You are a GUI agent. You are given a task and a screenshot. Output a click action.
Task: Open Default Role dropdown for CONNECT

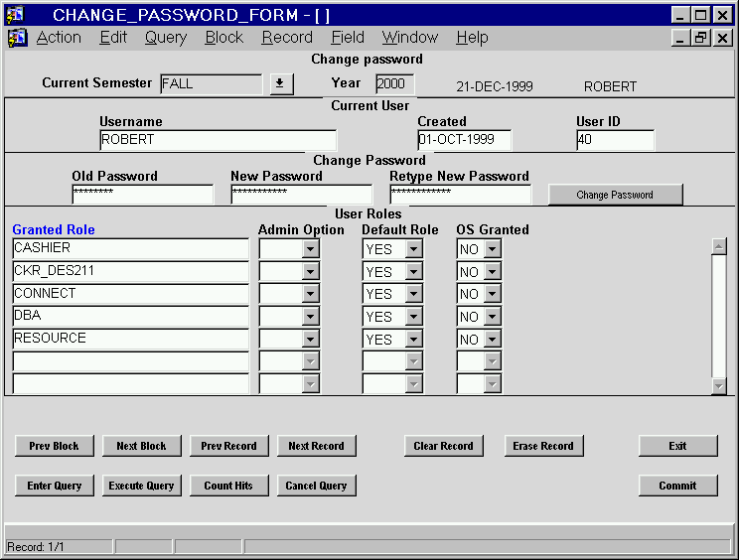[414, 294]
